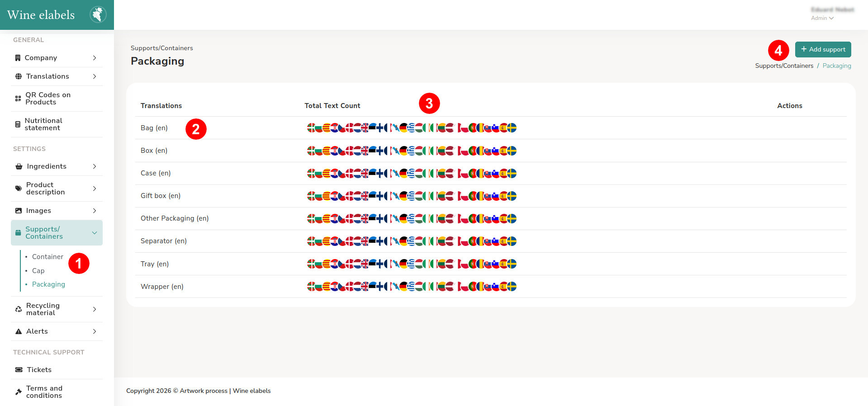
Task: Open the Container submenu item
Action: [47, 257]
